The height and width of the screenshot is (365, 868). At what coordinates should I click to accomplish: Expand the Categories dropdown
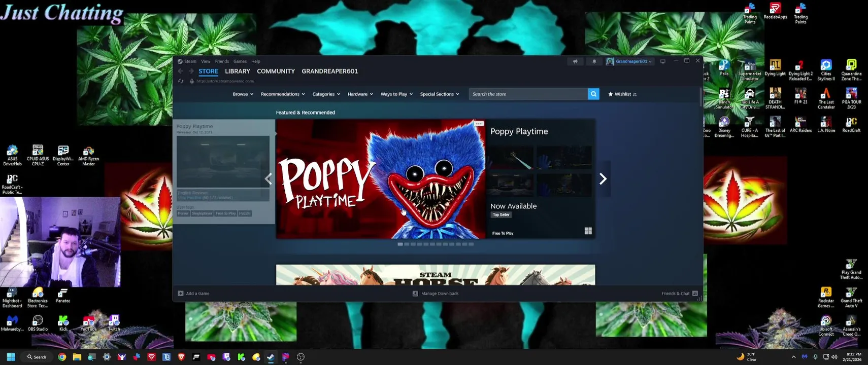326,94
